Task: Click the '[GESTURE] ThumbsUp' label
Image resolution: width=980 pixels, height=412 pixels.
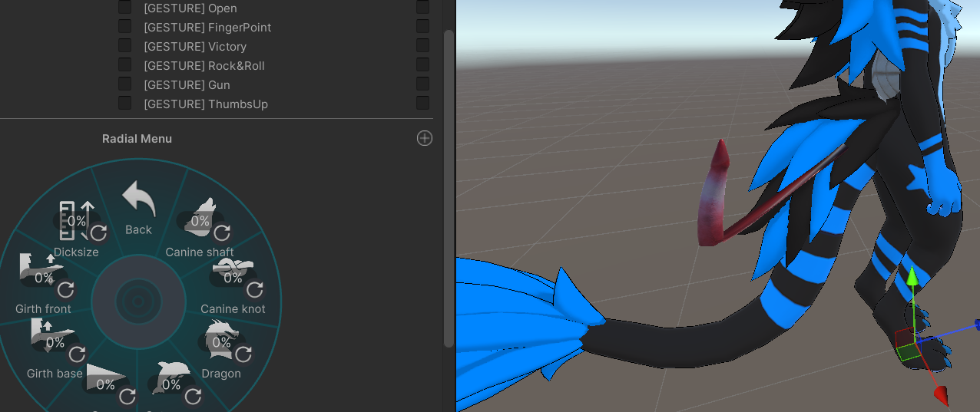Action: tap(206, 104)
